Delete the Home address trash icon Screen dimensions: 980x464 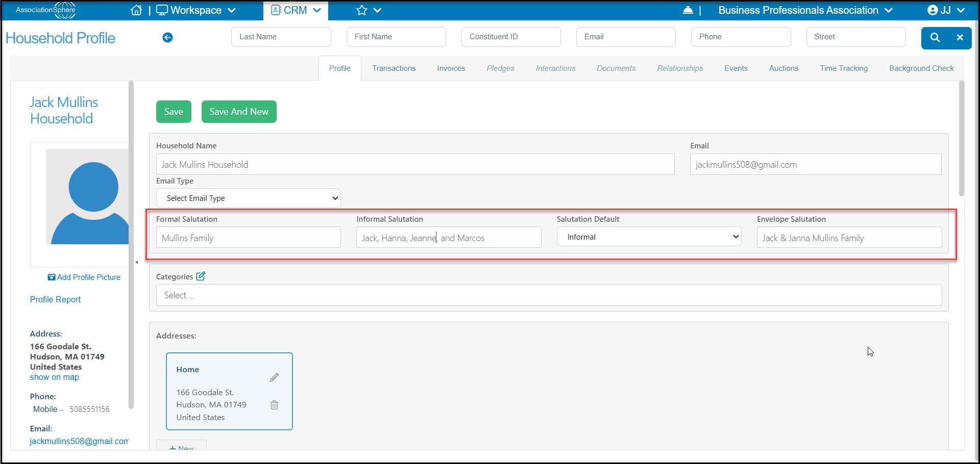(274, 405)
